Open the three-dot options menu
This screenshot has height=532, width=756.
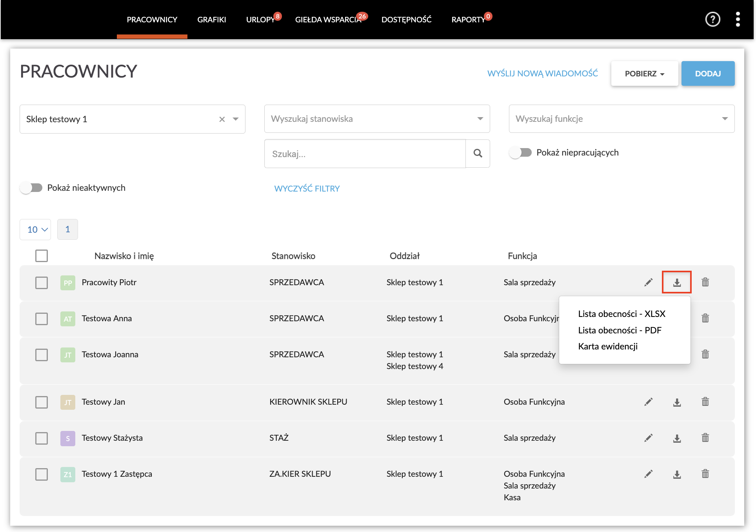(x=738, y=19)
